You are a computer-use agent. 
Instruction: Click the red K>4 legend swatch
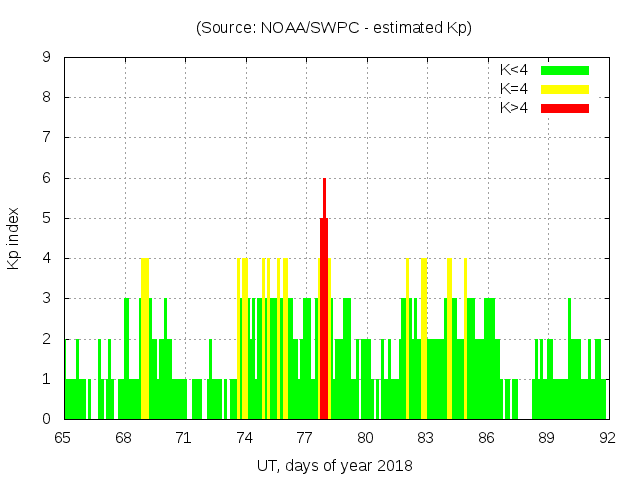click(x=565, y=107)
